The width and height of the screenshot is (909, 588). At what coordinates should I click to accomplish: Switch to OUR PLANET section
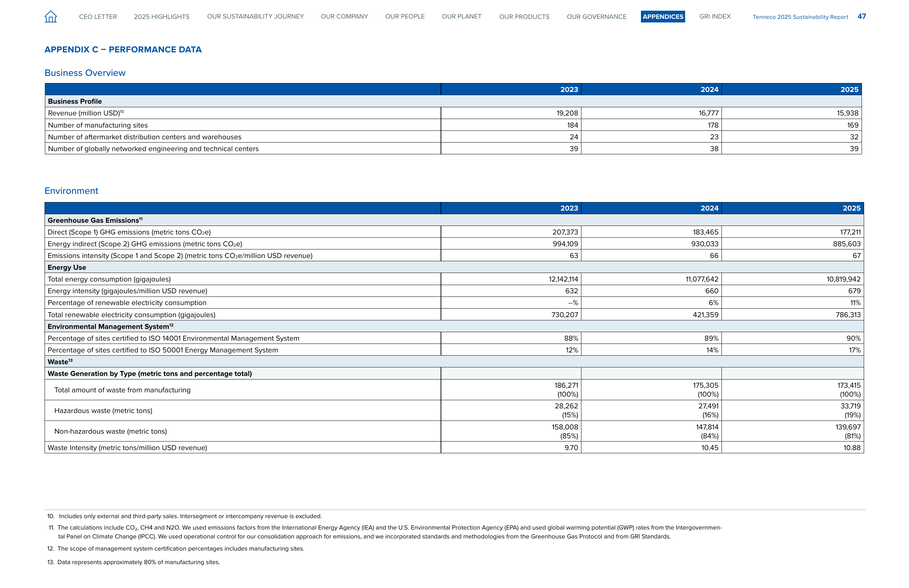(461, 16)
